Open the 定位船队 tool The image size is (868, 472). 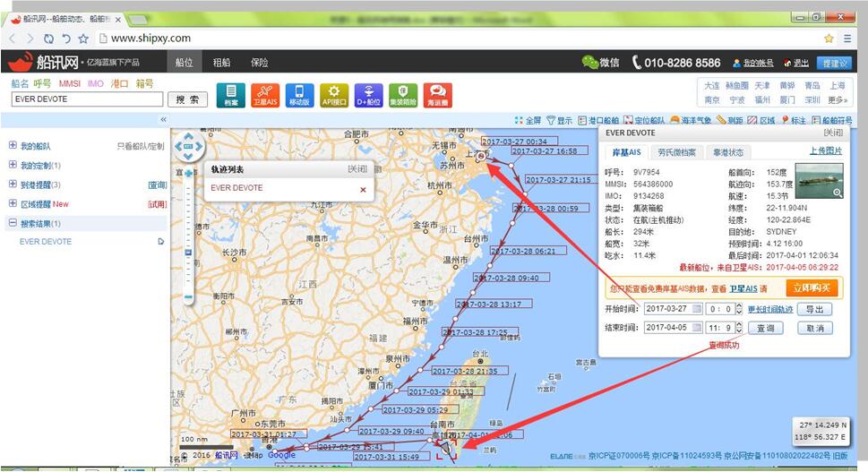pos(644,120)
